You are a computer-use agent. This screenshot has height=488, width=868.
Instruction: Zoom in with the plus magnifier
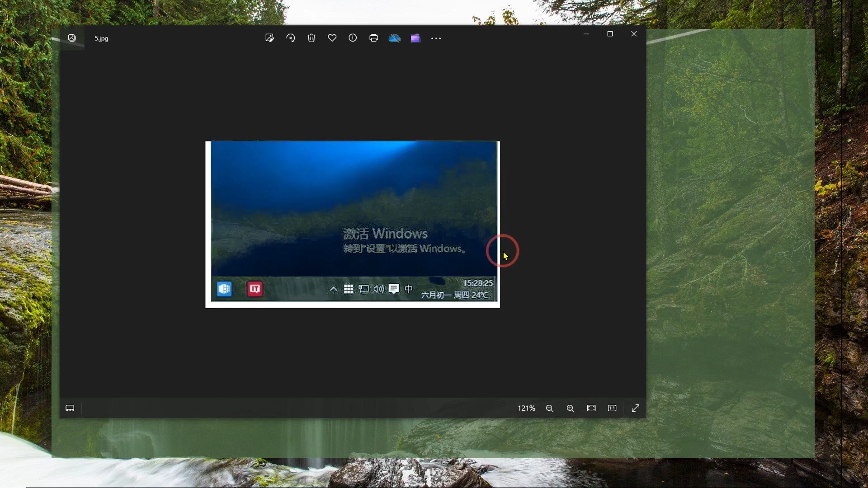click(571, 408)
